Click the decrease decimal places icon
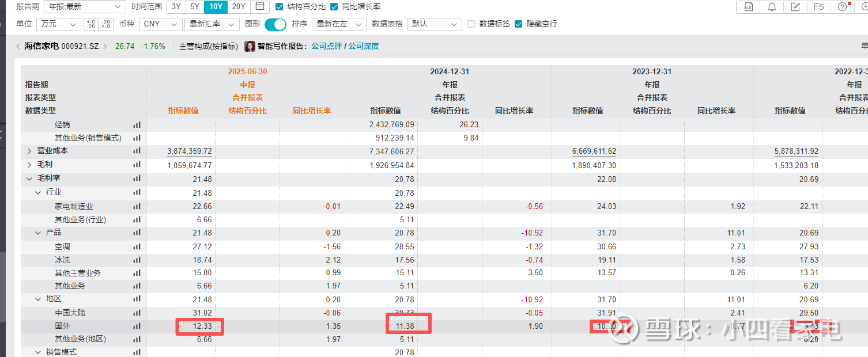868x357 pixels. click(106, 24)
